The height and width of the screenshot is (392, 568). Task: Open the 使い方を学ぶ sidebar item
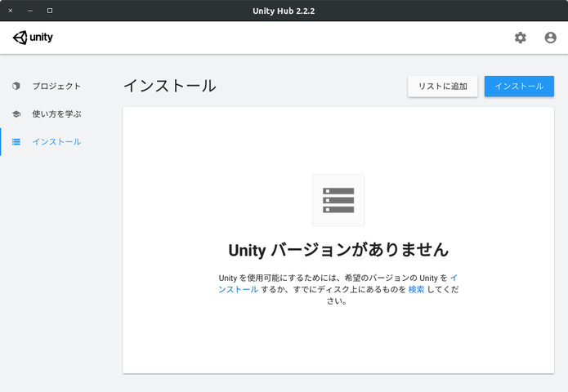(56, 114)
